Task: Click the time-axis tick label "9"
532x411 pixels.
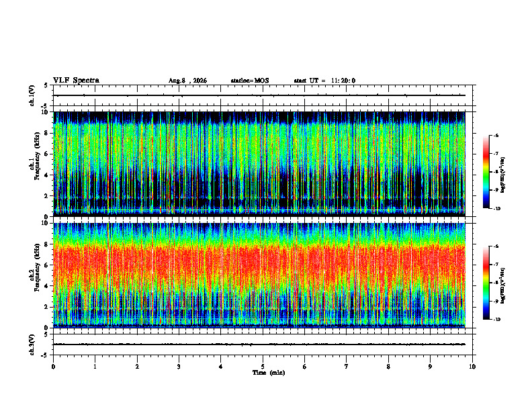Action: click(430, 367)
